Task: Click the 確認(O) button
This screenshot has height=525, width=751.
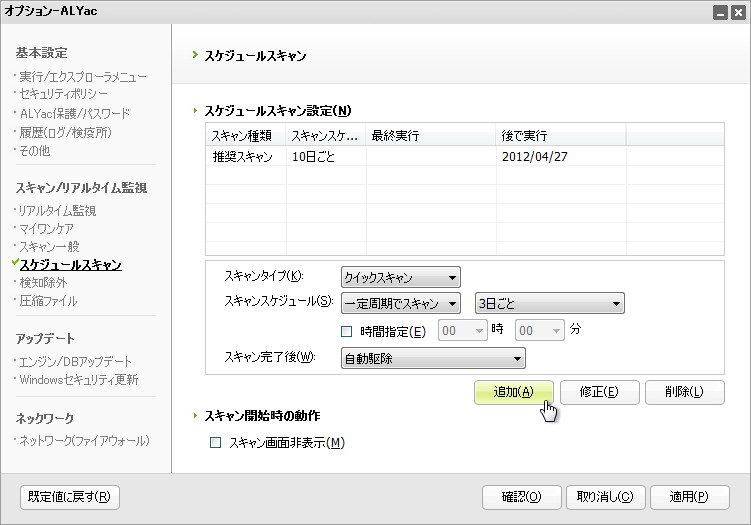Action: (522, 497)
